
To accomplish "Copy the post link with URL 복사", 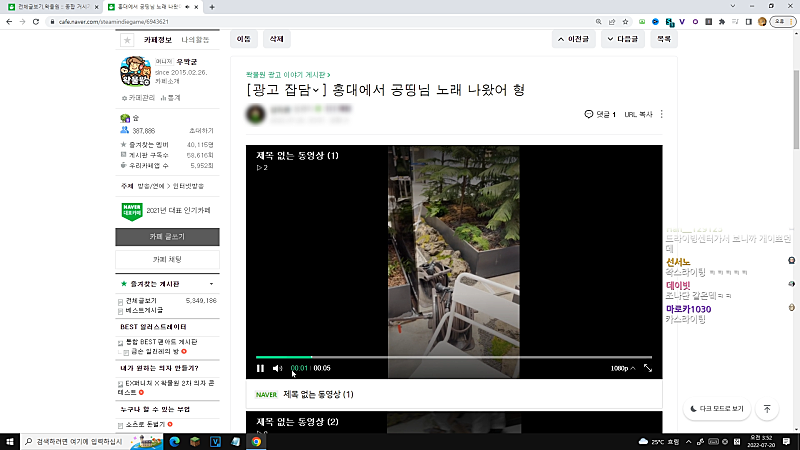I will [637, 115].
